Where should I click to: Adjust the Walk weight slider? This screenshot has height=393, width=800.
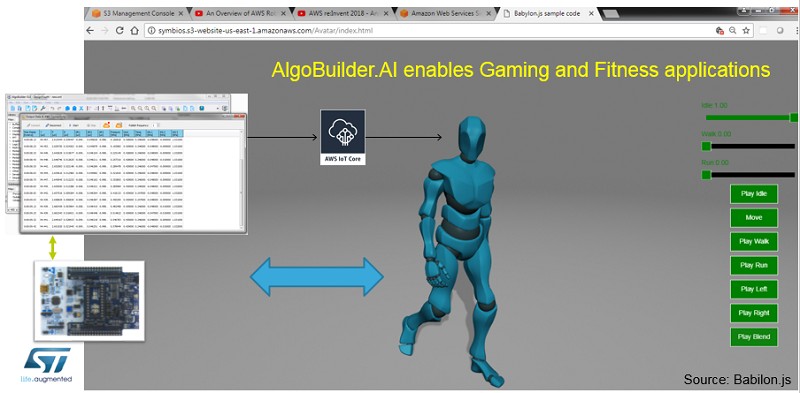coord(748,146)
